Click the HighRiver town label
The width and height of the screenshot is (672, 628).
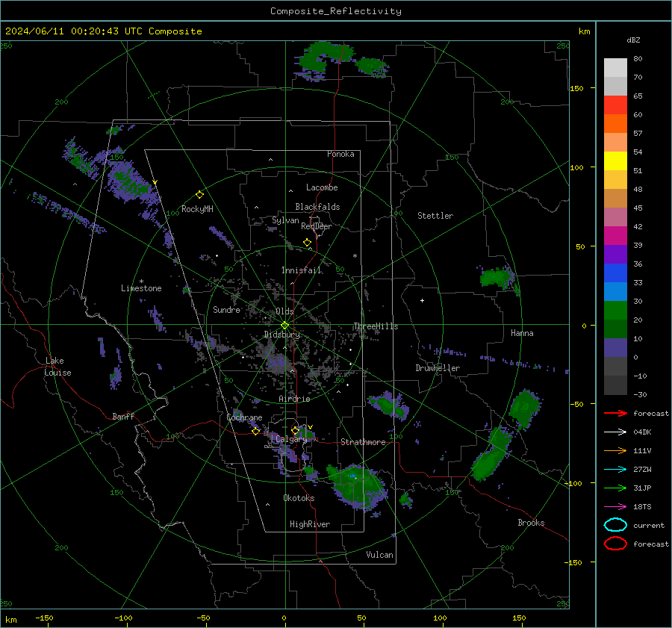click(x=310, y=524)
